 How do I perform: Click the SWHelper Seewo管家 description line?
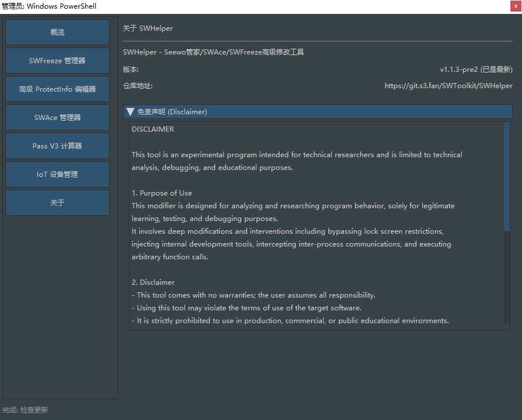click(213, 52)
